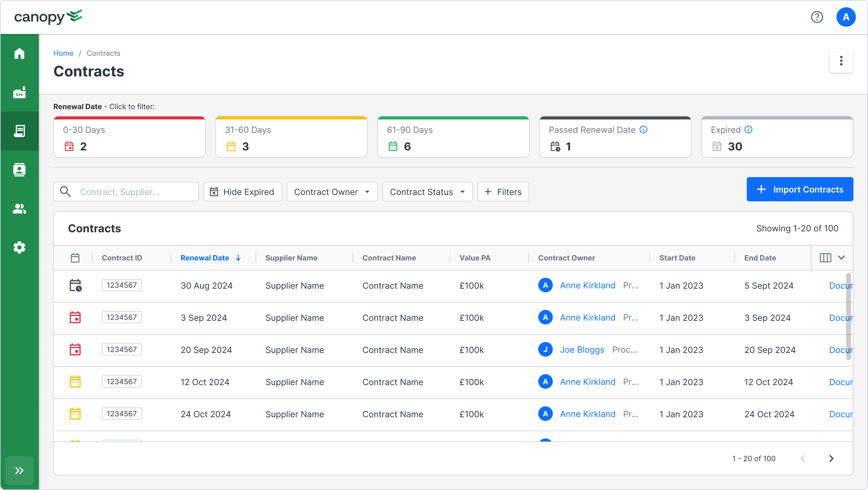Open the Contract Owner dropdown
Image resolution: width=868 pixels, height=490 pixels.
click(x=332, y=192)
